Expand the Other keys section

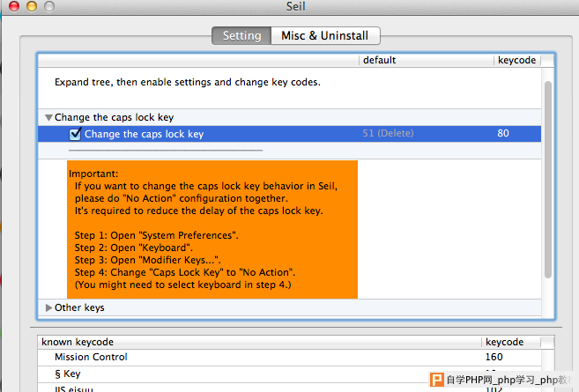click(x=48, y=307)
